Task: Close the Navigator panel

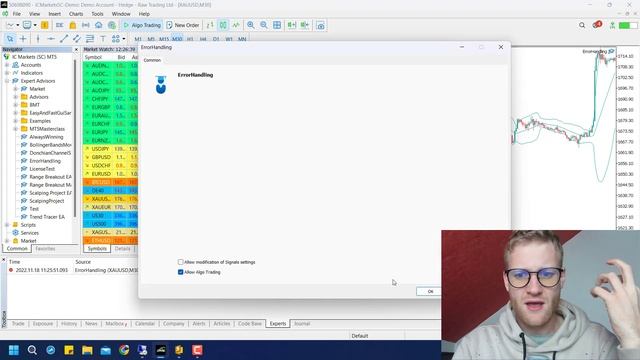Action: (x=76, y=49)
